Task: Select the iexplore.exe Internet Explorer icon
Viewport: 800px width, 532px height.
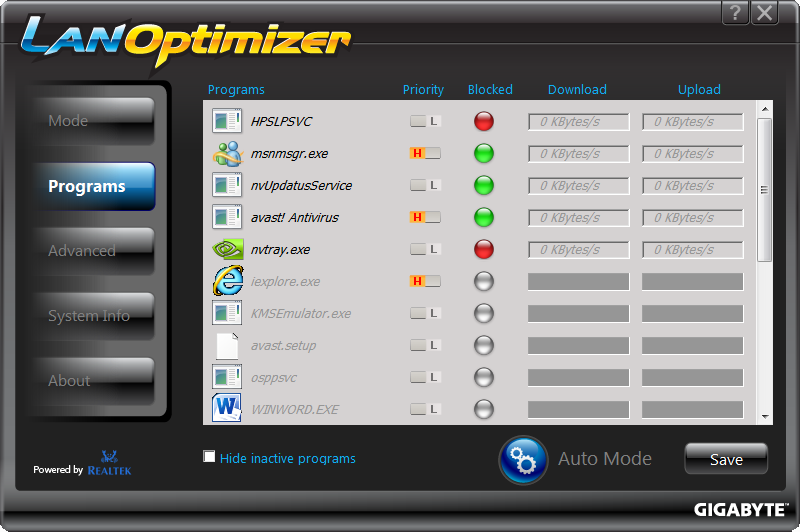Action: coord(228,282)
